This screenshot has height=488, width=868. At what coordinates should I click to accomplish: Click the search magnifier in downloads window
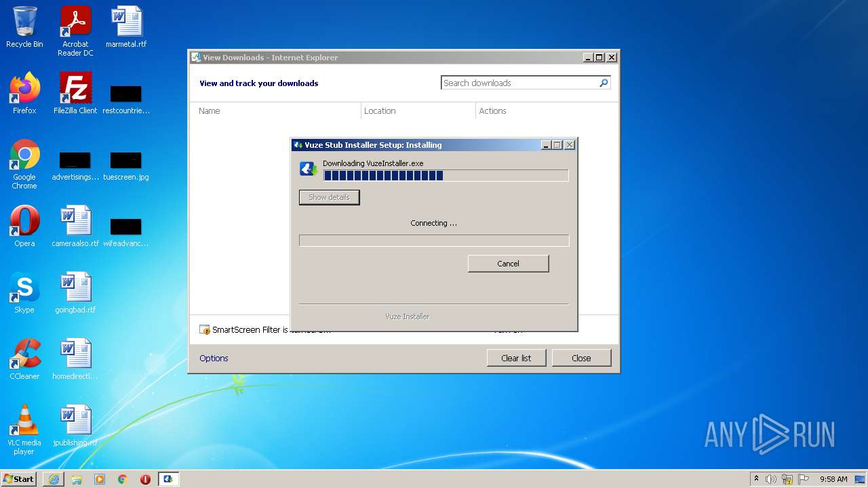(x=604, y=83)
